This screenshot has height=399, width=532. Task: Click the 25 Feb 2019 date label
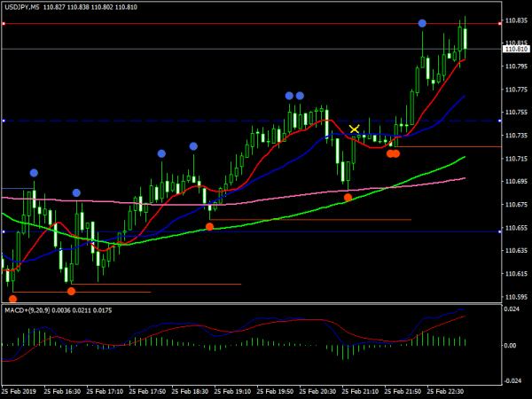tap(19, 392)
